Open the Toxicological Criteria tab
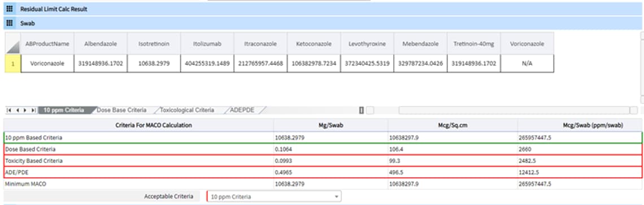Screen dimensions: 644x205 pyautogui.click(x=188, y=110)
